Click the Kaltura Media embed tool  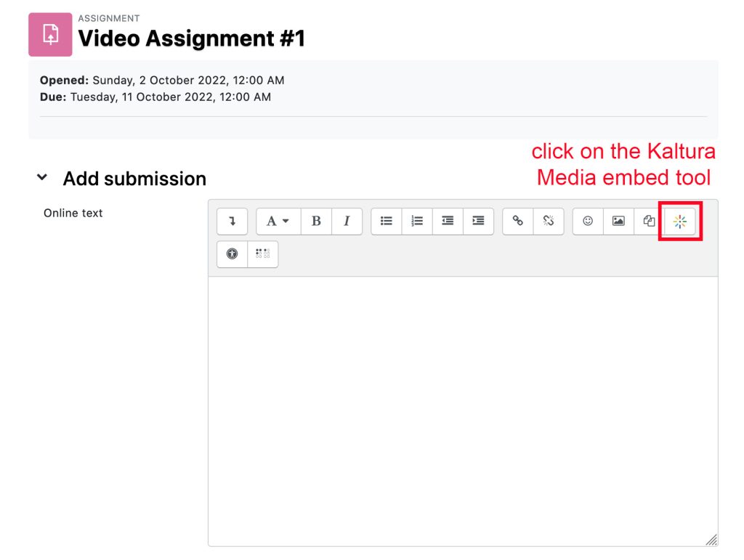[680, 222]
